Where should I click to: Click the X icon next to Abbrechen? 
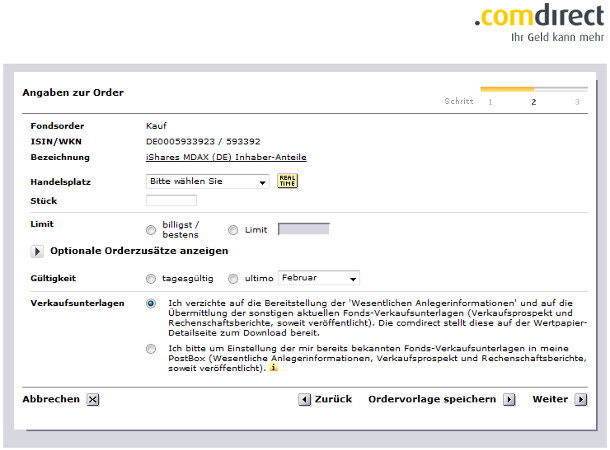click(x=92, y=400)
